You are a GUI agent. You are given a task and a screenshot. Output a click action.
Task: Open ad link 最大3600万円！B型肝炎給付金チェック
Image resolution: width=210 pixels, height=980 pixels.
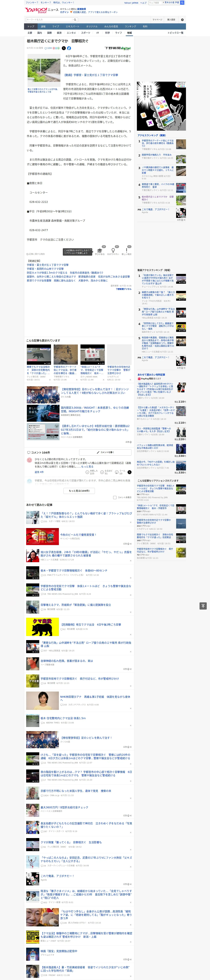point(64,807)
